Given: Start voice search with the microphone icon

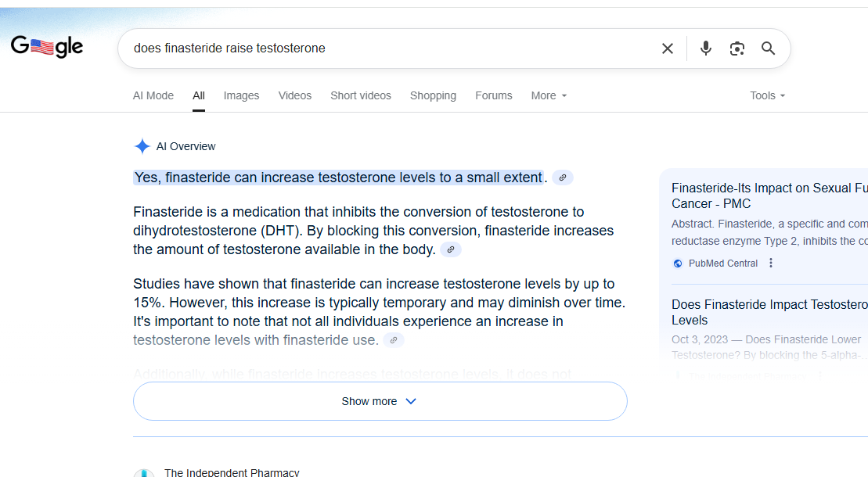Looking at the screenshot, I should (705, 48).
